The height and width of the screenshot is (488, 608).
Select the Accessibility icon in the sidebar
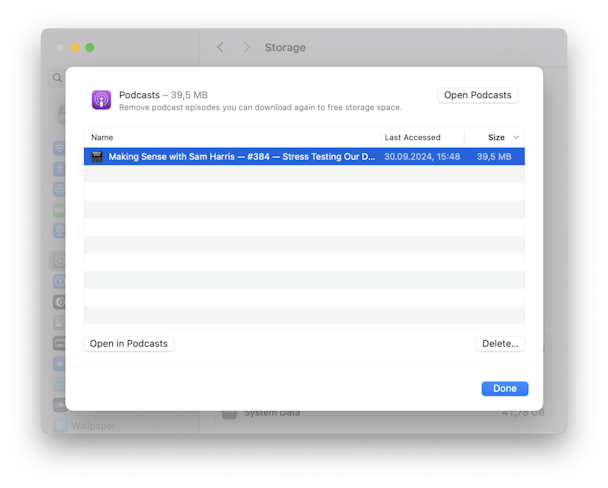tap(59, 281)
